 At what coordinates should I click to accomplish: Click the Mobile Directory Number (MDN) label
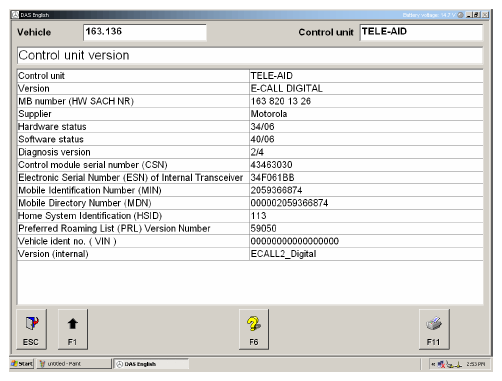click(85, 203)
